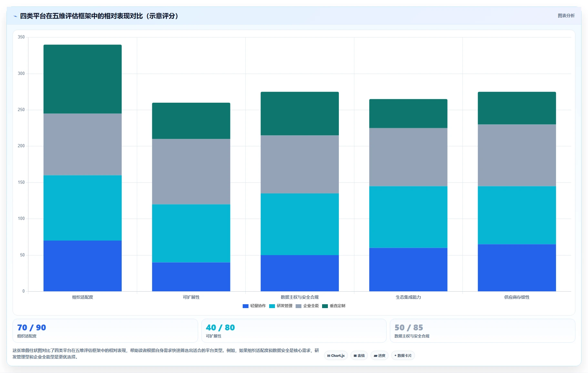Click the 250 y-axis tick label

click(21, 110)
